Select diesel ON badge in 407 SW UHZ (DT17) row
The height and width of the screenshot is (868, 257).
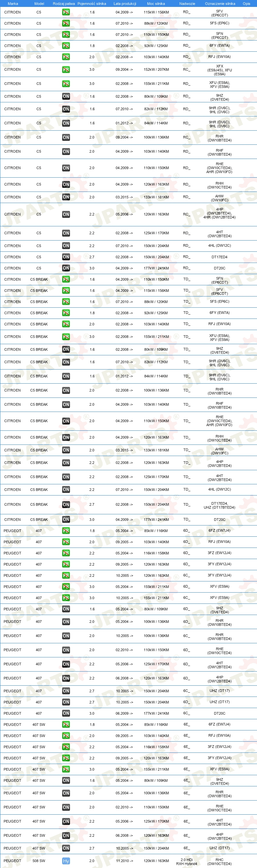[66, 848]
